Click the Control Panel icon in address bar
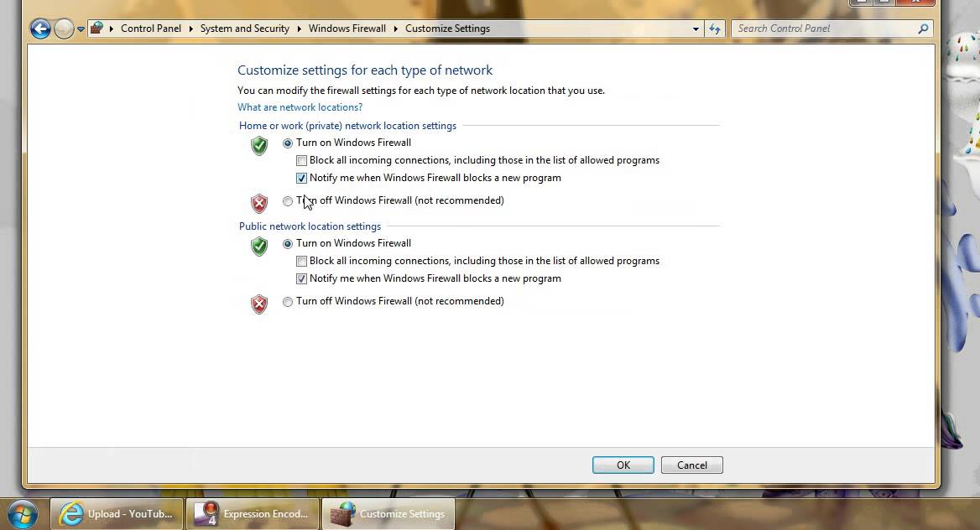The image size is (980, 530). 96,29
